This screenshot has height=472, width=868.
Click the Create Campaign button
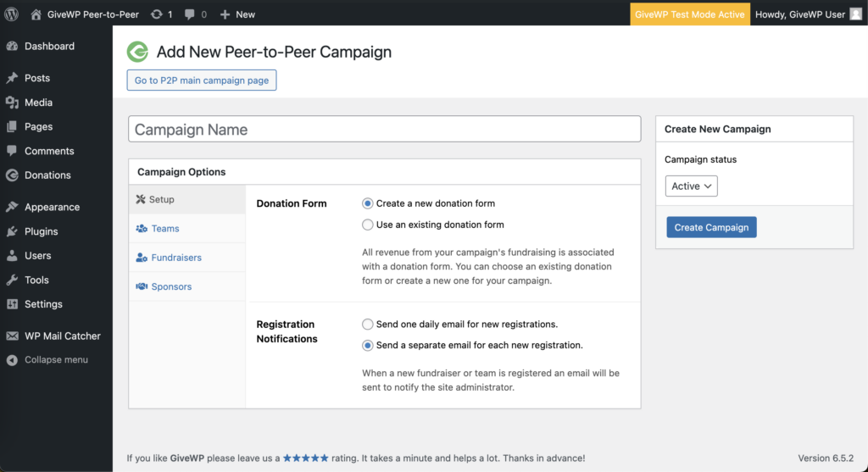711,227
